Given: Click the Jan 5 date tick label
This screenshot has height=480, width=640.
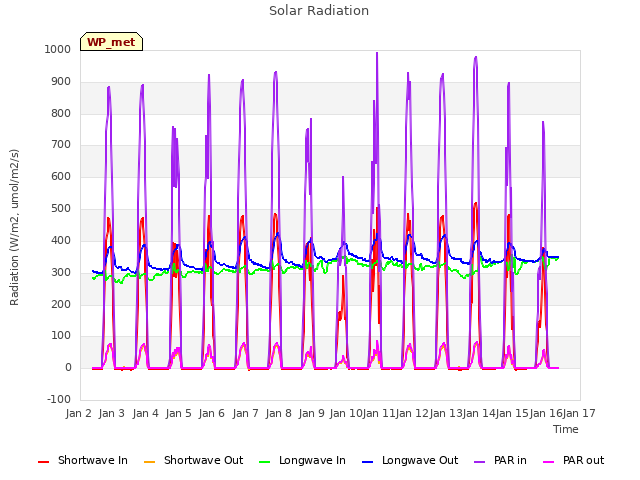Looking at the screenshot, I should coord(179,413).
